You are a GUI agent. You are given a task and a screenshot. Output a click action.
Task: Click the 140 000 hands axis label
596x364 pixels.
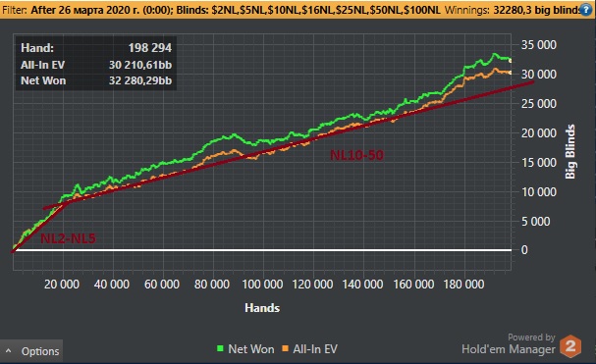point(363,285)
